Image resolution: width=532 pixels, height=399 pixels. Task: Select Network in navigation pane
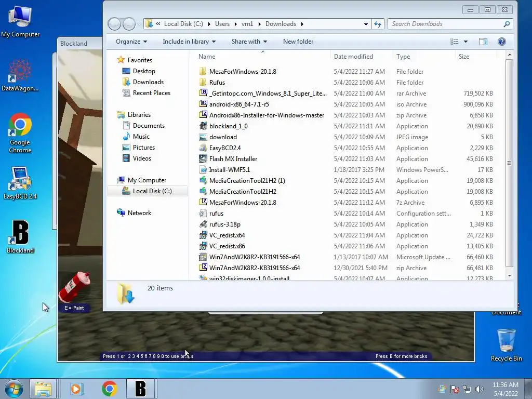coord(134,212)
